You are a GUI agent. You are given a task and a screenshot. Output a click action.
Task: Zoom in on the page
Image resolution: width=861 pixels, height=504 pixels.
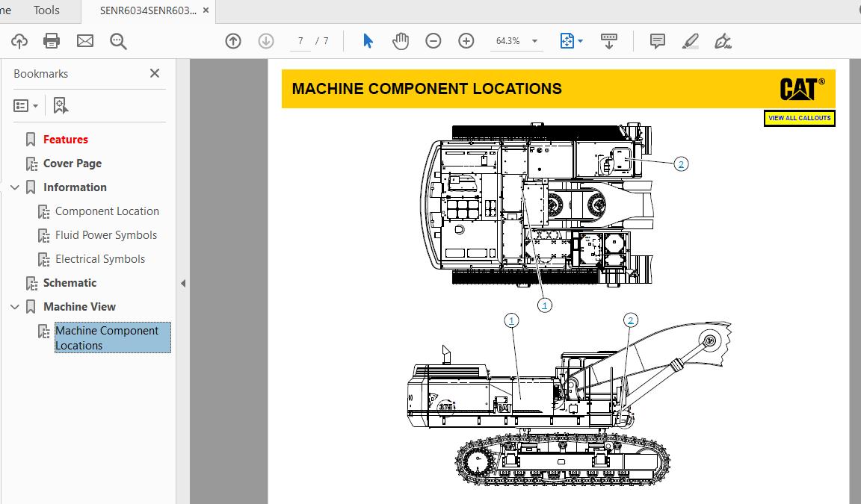click(x=466, y=41)
